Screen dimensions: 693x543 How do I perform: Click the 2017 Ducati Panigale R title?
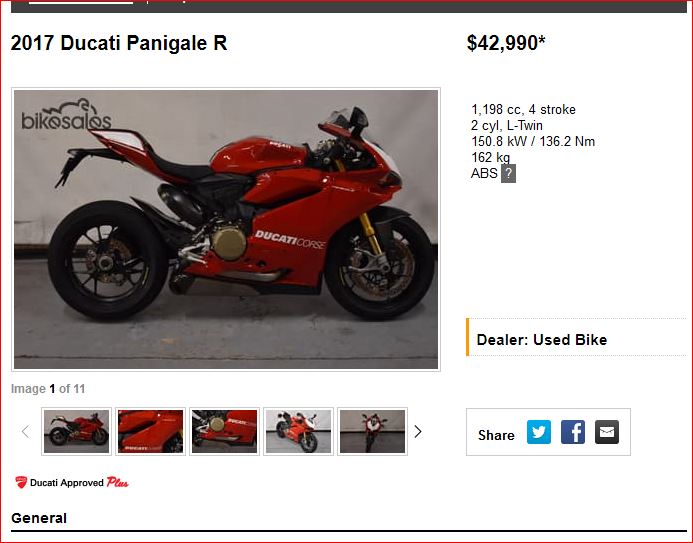click(119, 43)
